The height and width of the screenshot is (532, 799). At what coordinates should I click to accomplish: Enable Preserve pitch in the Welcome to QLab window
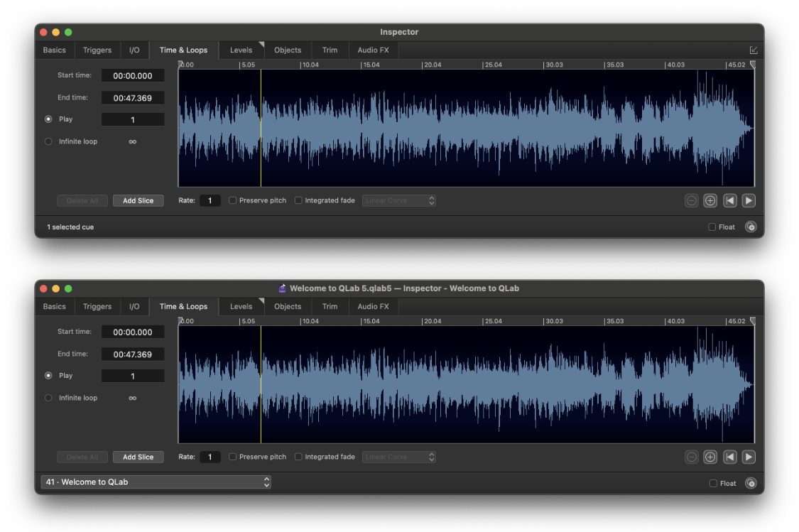click(232, 457)
